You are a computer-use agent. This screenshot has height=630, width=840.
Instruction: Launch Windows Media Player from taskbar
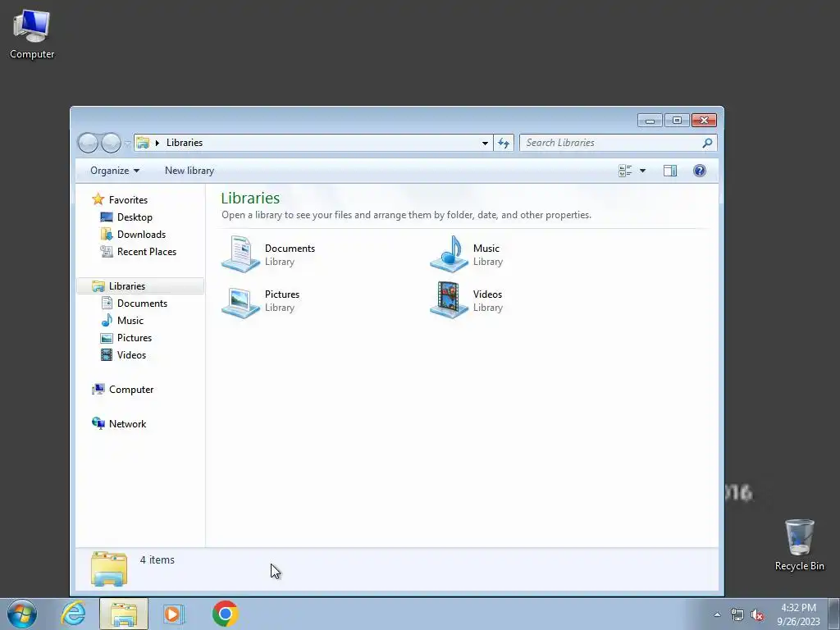click(x=174, y=614)
